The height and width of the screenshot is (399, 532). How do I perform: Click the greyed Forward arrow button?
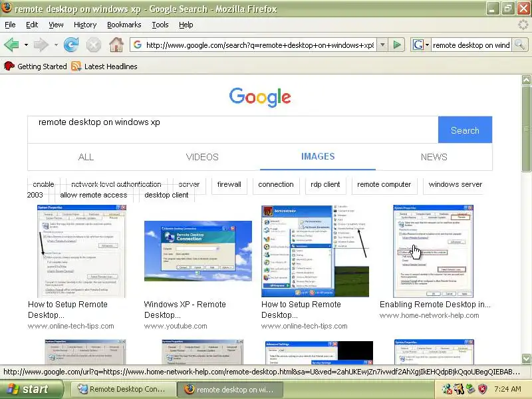[x=41, y=45]
